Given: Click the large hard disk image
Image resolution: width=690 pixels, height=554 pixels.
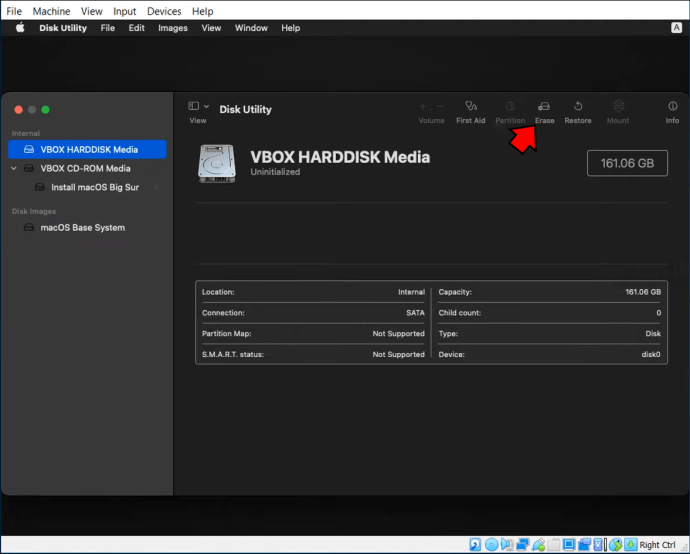Looking at the screenshot, I should (217, 164).
